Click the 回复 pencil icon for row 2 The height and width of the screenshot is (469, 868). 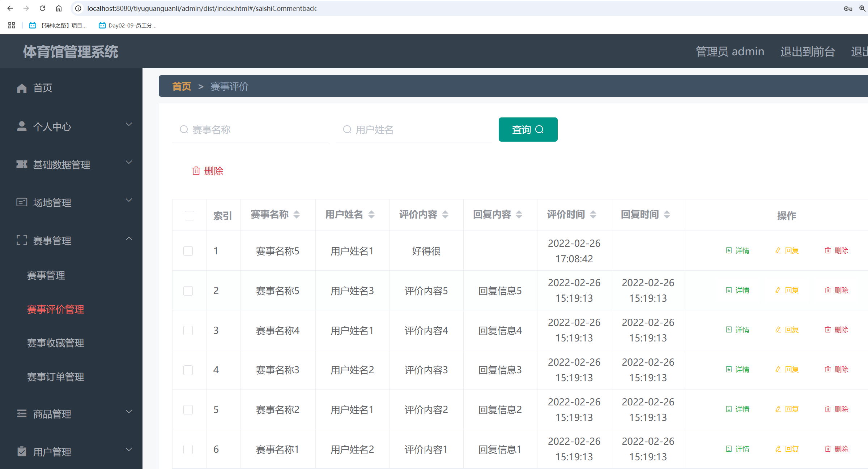click(x=778, y=290)
